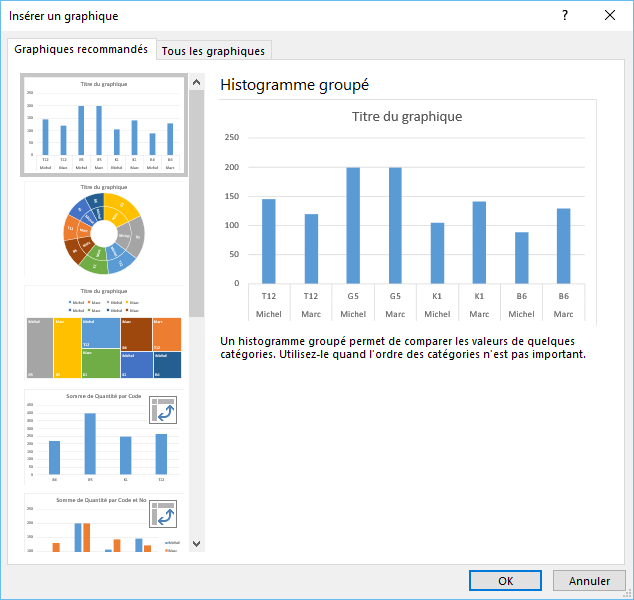Switch to Tous les graphiques tab
Image resolution: width=634 pixels, height=600 pixels.
(213, 50)
